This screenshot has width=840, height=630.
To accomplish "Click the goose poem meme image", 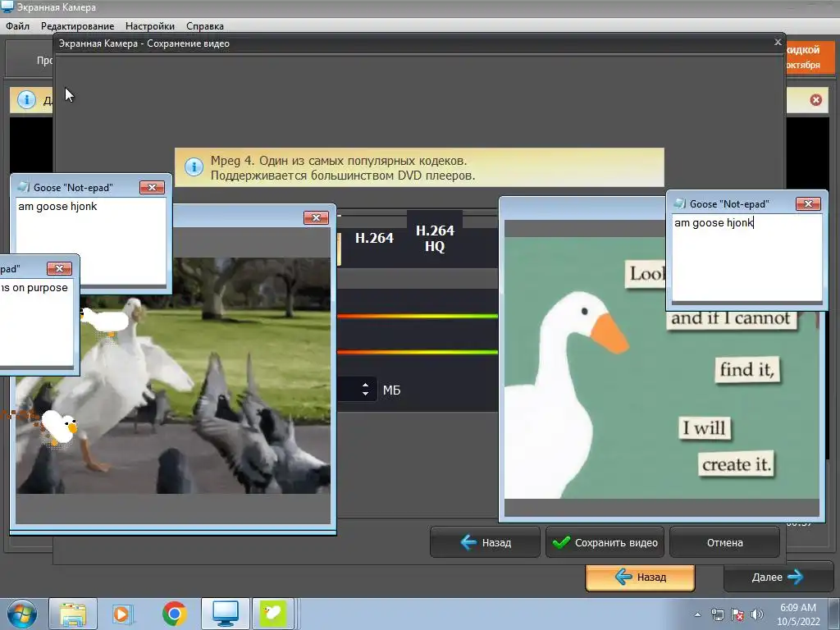I will (662, 367).
